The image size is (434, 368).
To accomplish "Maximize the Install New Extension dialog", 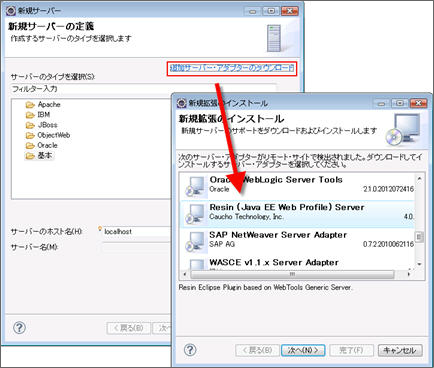I will click(x=400, y=103).
